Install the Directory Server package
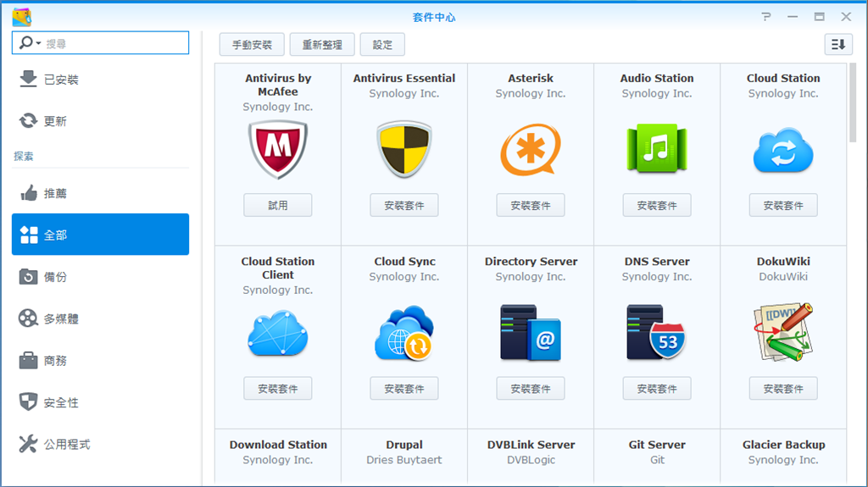The width and height of the screenshot is (868, 487). (x=531, y=389)
